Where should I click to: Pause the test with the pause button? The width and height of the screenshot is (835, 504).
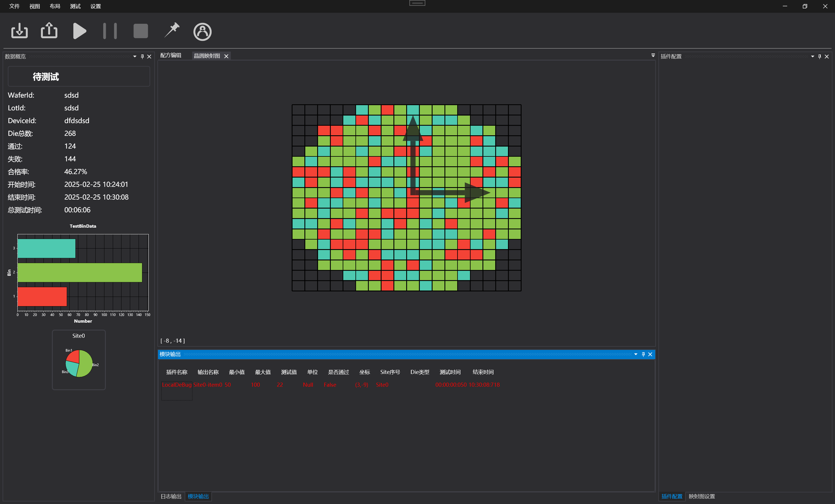click(110, 31)
